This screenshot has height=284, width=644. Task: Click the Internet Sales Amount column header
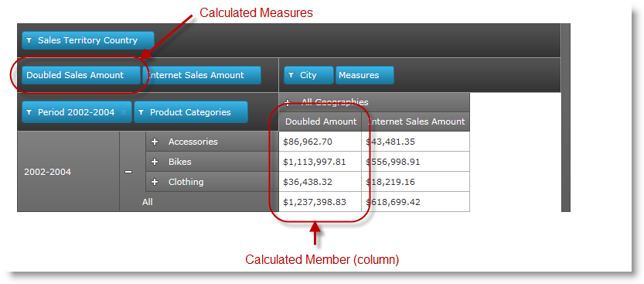(416, 121)
